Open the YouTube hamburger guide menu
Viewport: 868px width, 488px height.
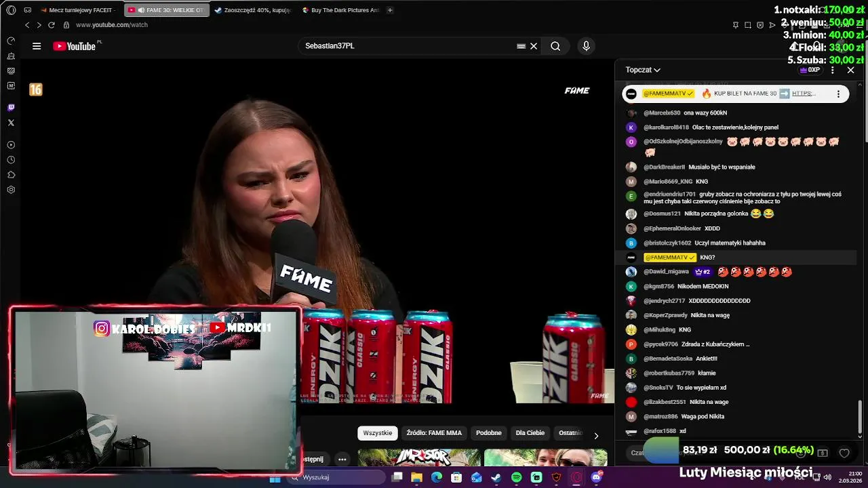click(x=37, y=46)
